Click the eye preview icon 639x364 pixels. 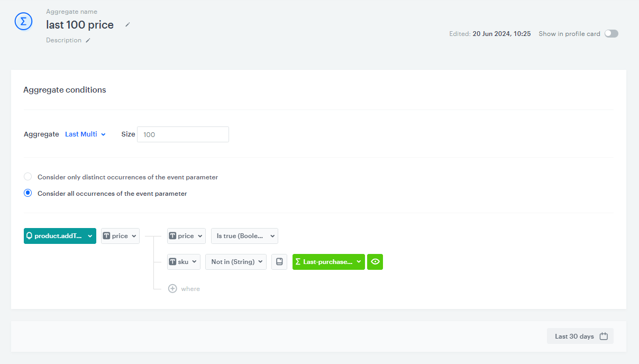tap(375, 262)
